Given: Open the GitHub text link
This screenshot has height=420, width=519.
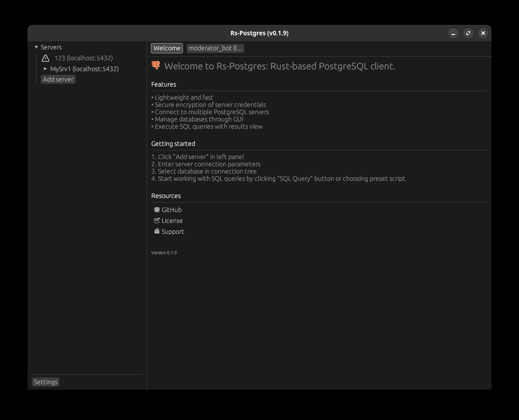Looking at the screenshot, I should coord(172,210).
